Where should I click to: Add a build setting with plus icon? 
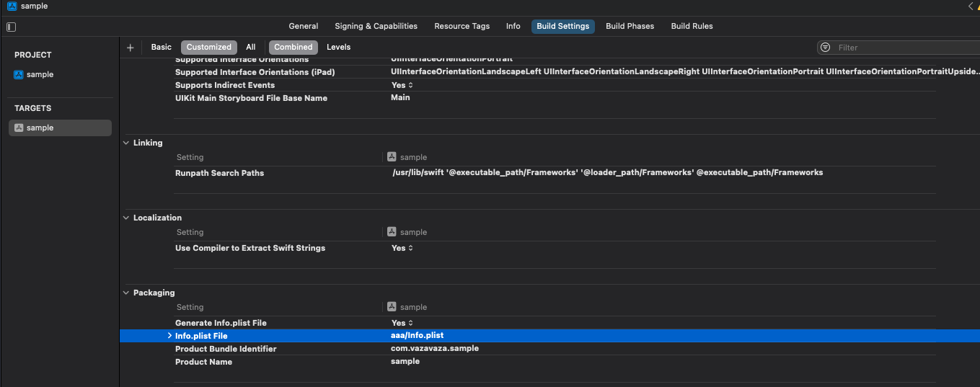coord(131,48)
